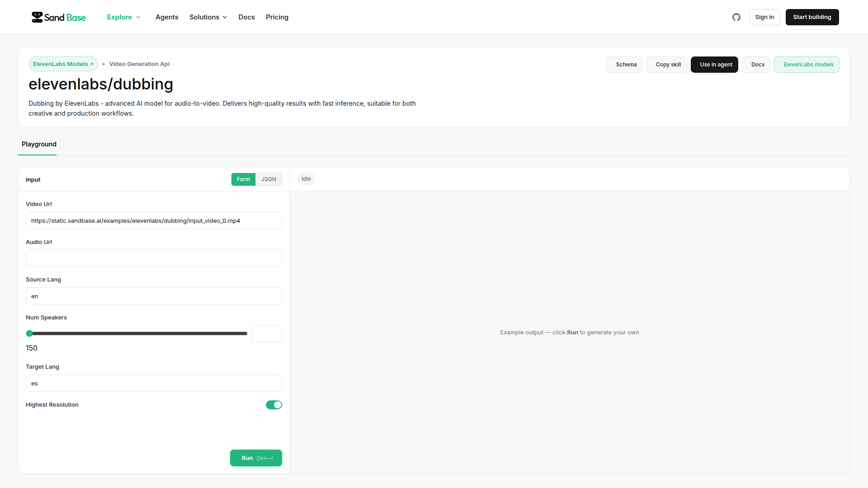The width and height of the screenshot is (868, 488).
Task: Focus the empty Audio Url field
Action: point(154,258)
